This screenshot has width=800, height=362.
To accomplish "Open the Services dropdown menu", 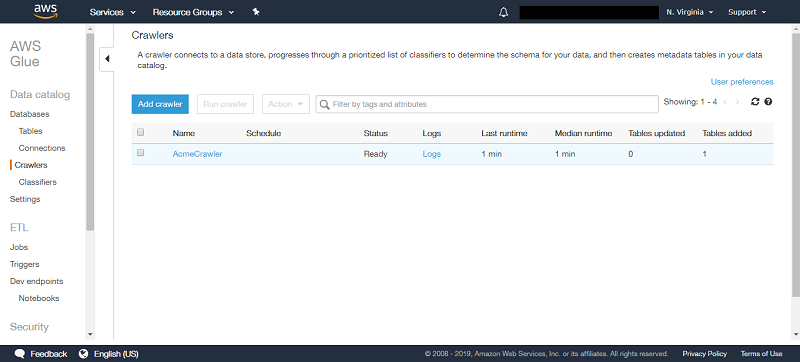I will [113, 12].
